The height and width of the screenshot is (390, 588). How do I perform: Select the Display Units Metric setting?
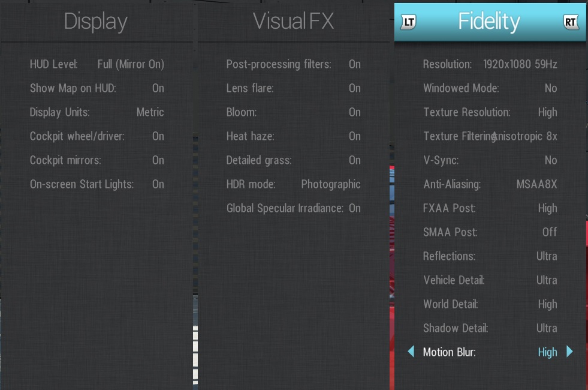[x=150, y=112]
